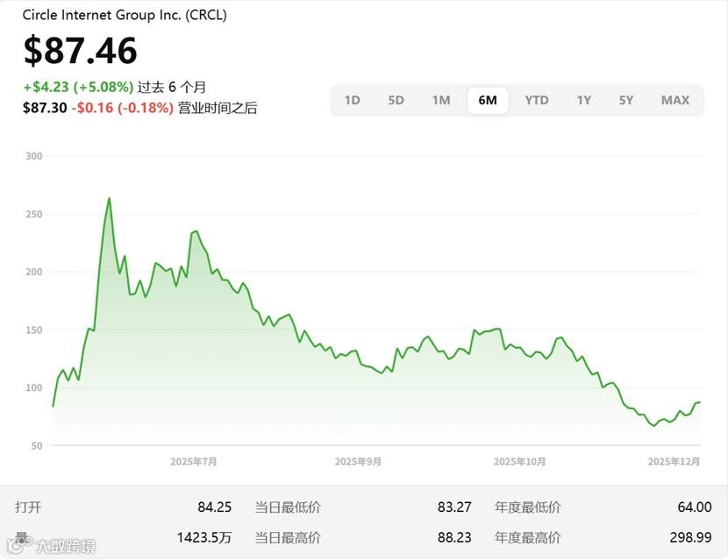Click the 2025年9月 axis label
Screen dimensions: 728x560
click(x=358, y=461)
